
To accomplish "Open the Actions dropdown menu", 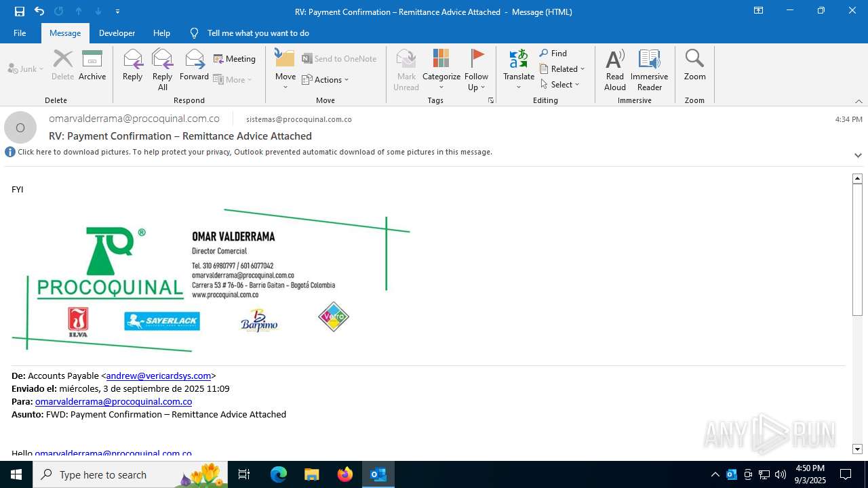I will click(325, 79).
